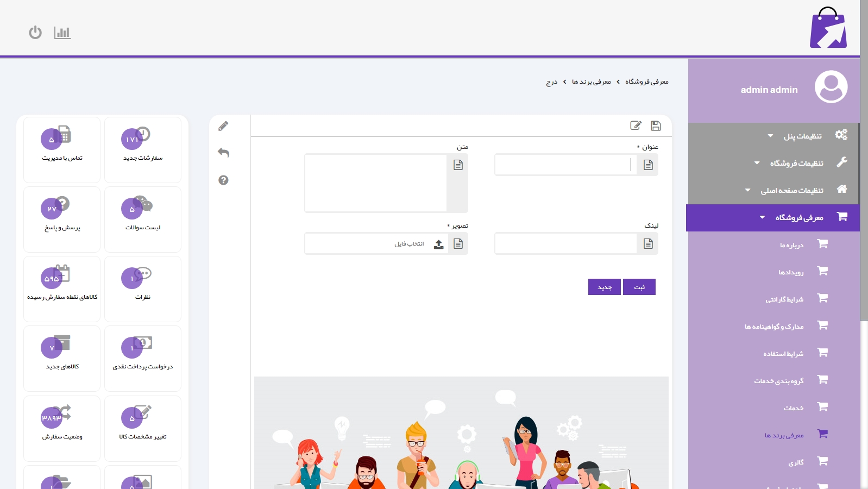Image resolution: width=868 pixels, height=489 pixels.
Task: Click the power logout icon
Action: 35,33
